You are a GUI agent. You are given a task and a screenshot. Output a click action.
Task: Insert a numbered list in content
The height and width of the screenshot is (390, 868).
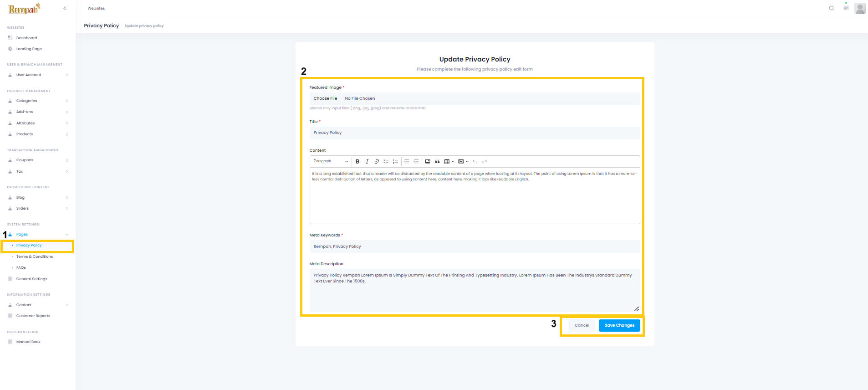point(396,162)
